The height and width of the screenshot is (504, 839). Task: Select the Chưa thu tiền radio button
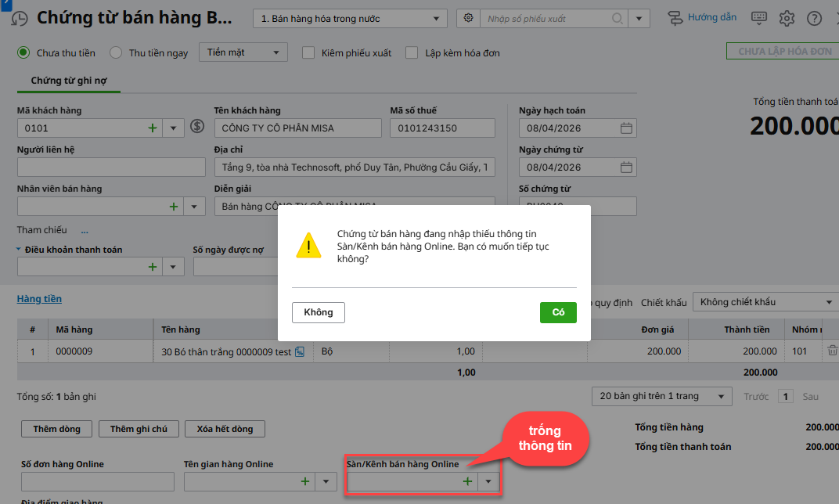23,52
